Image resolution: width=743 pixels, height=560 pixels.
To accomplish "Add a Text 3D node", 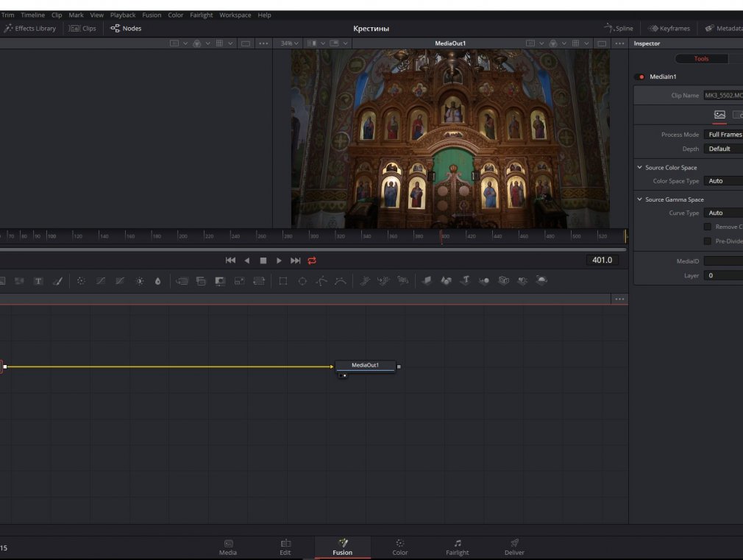I will [x=466, y=280].
